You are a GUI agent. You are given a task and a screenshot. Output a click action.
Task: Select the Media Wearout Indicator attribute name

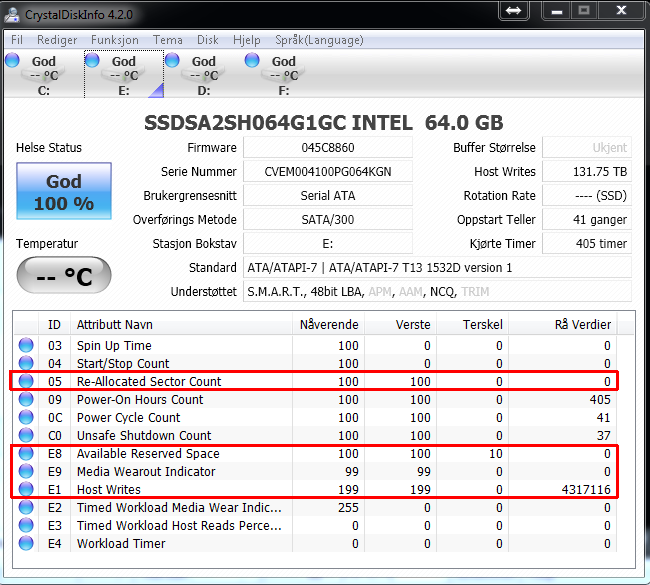click(146, 472)
